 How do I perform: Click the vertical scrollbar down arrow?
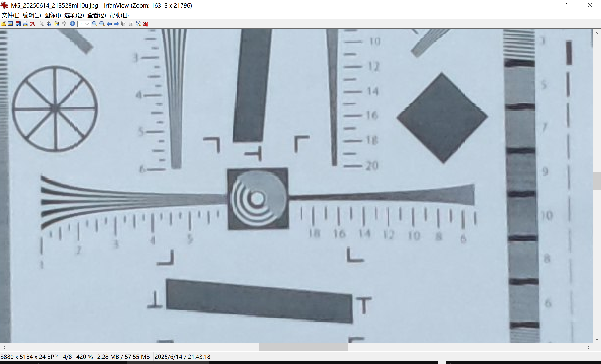tap(597, 339)
